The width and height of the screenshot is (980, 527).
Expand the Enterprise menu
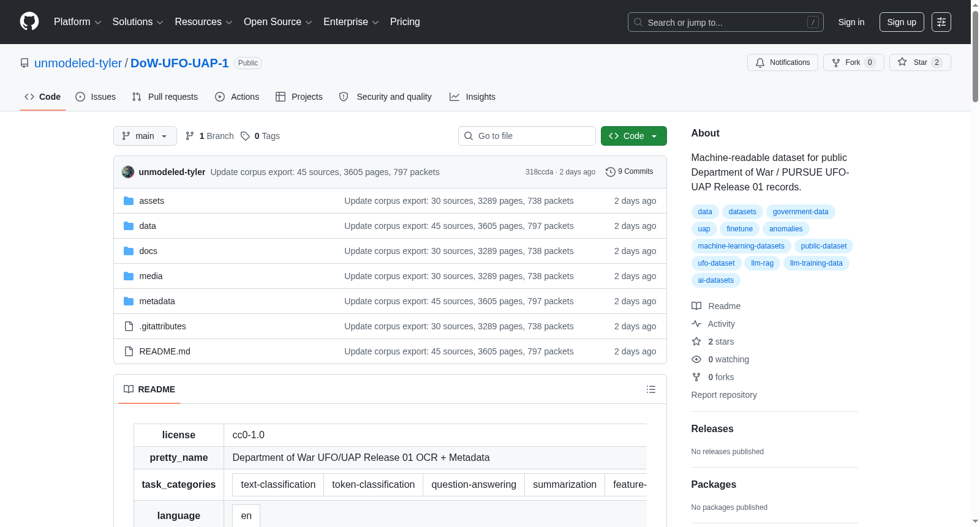[x=351, y=22]
